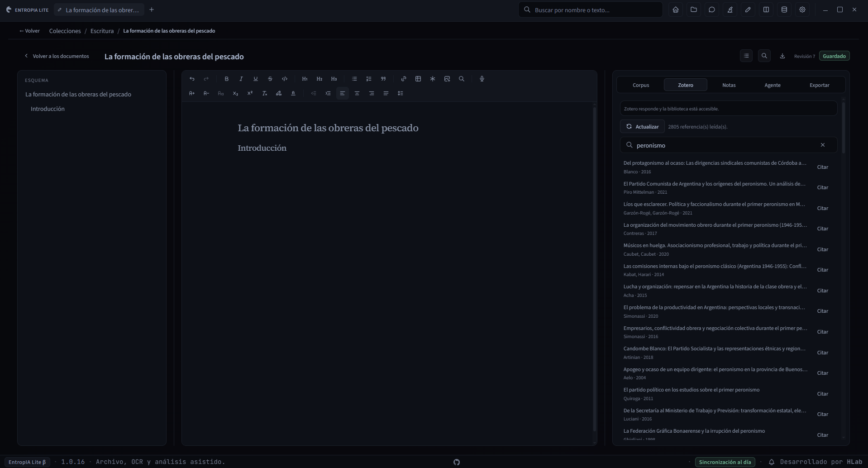Viewport: 868px width, 468px height.
Task: Open a new tab with plus button
Action: click(x=152, y=10)
